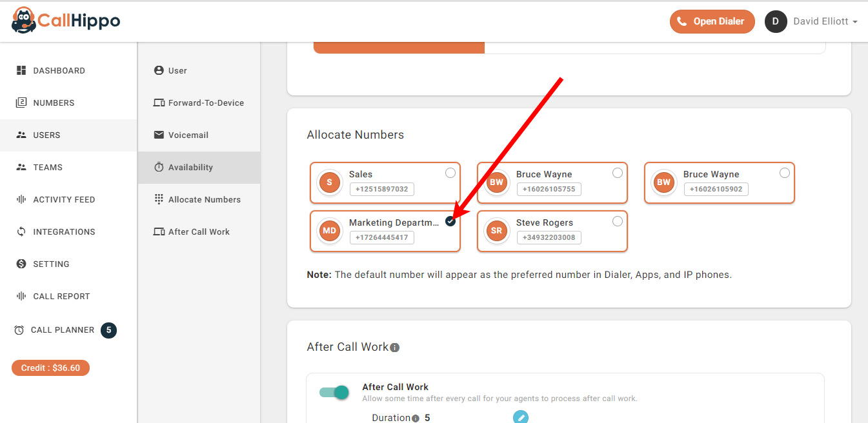Click the BW avatar for +16026105902
Screen dimensions: 868x423
[663, 182]
